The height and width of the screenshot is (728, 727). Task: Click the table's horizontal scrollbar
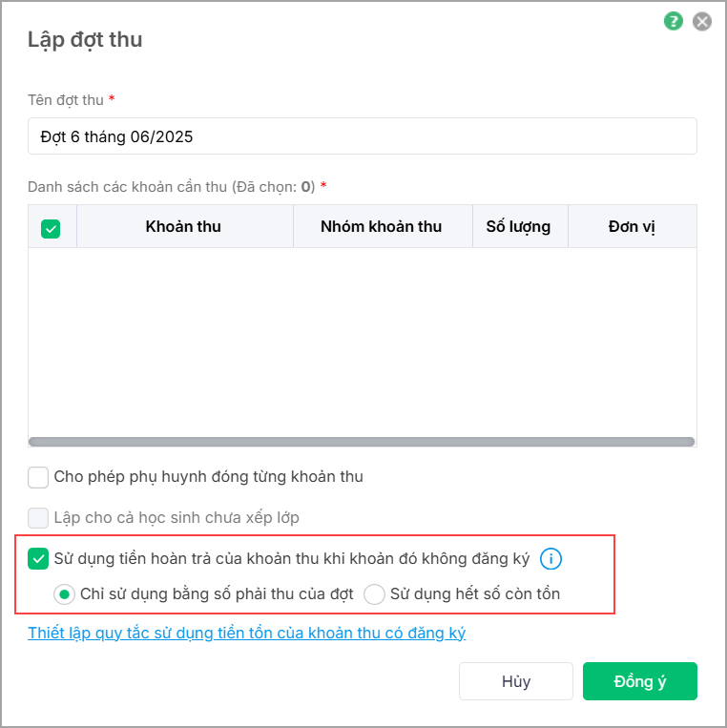[x=361, y=442]
